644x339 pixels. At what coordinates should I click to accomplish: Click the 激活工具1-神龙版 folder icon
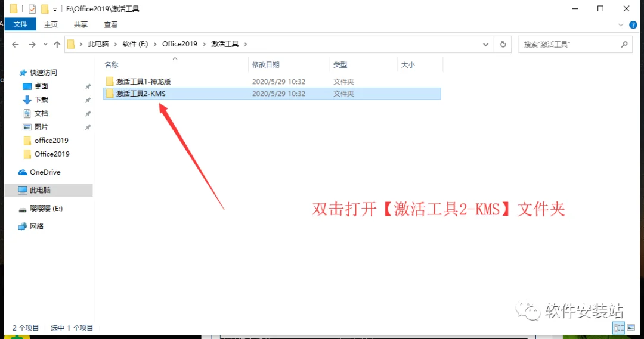tap(109, 81)
